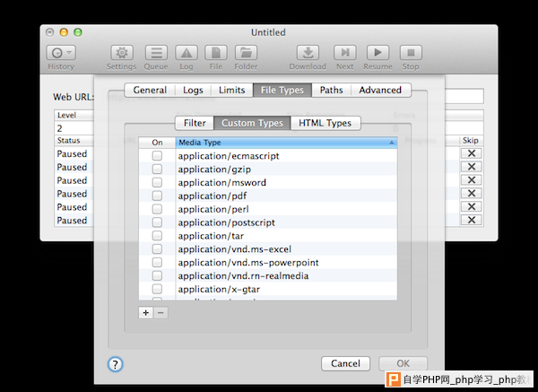The image size is (538, 392).
Task: Enable application/vnd.ms-powerpoint checkbox
Action: 157,263
